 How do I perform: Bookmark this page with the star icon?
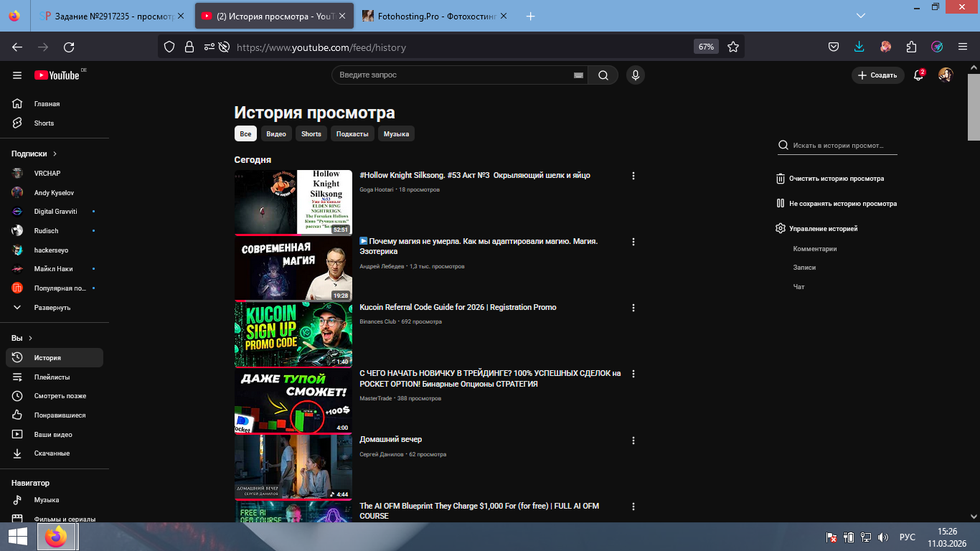[732, 47]
